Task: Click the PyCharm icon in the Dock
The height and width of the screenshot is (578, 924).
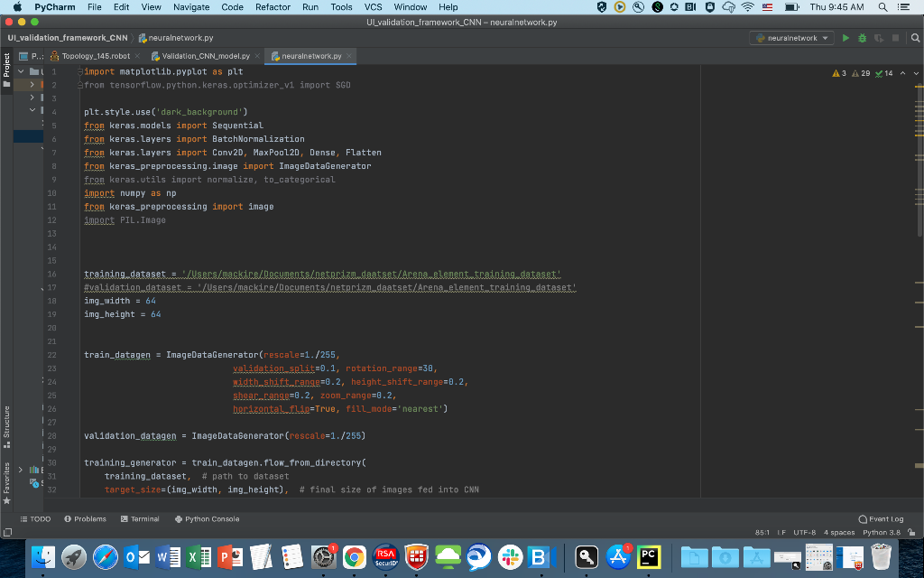Action: (649, 557)
